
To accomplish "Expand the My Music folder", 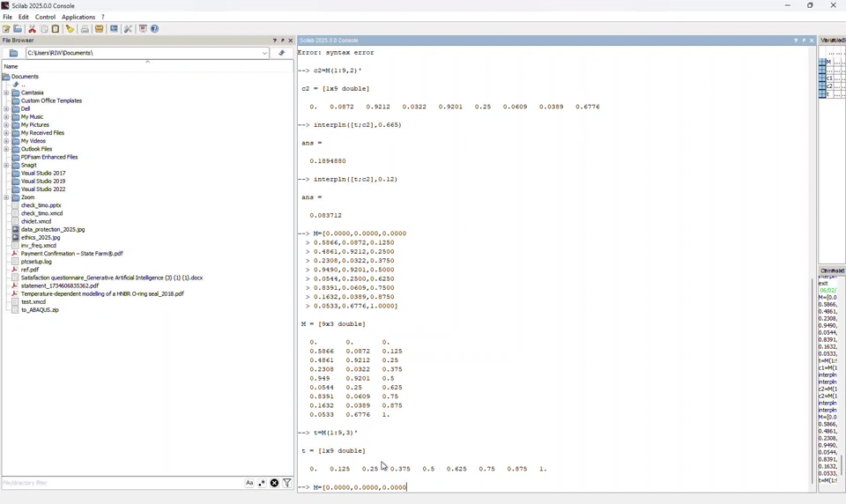I will point(6,117).
